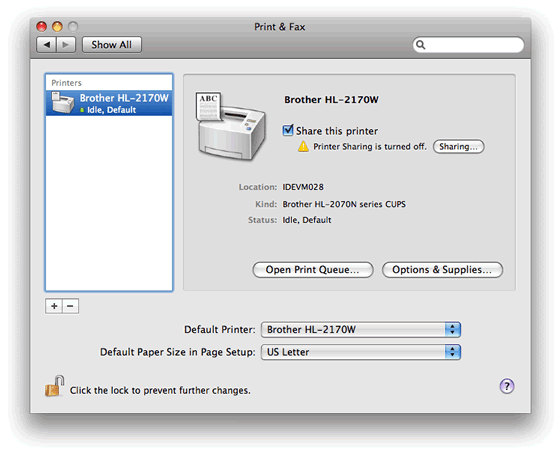This screenshot has width=560, height=454.
Task: Open Options & Supplies settings
Action: tap(442, 270)
